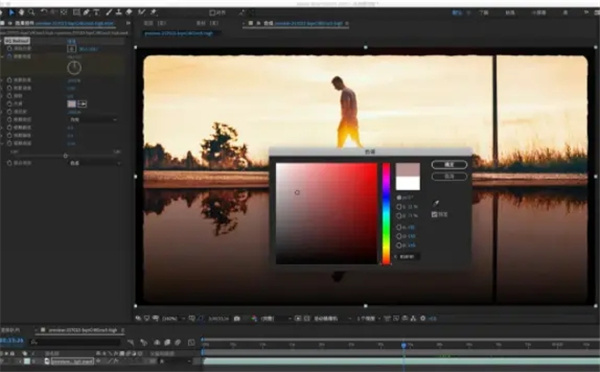
Task: Toggle the Snapping checkbox in the toolbar
Action: coord(212,13)
